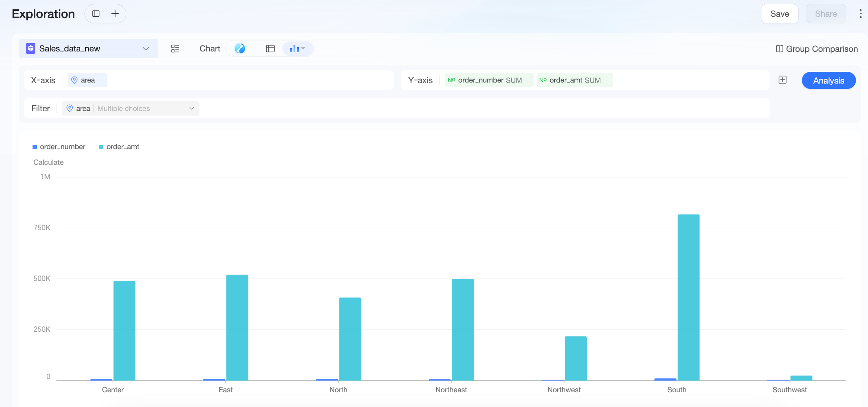Toggle the sidebar panel layout icon
This screenshot has width=868, height=407.
(96, 14)
